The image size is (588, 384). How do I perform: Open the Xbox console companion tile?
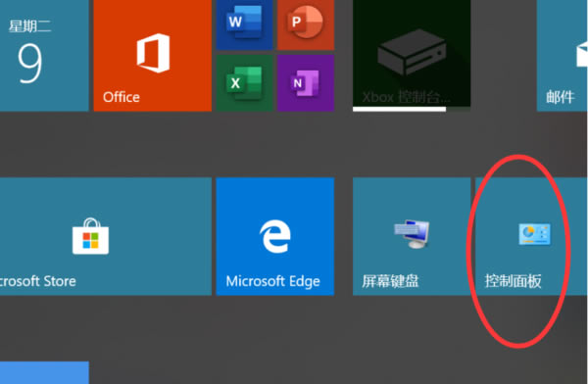pyautogui.click(x=412, y=56)
